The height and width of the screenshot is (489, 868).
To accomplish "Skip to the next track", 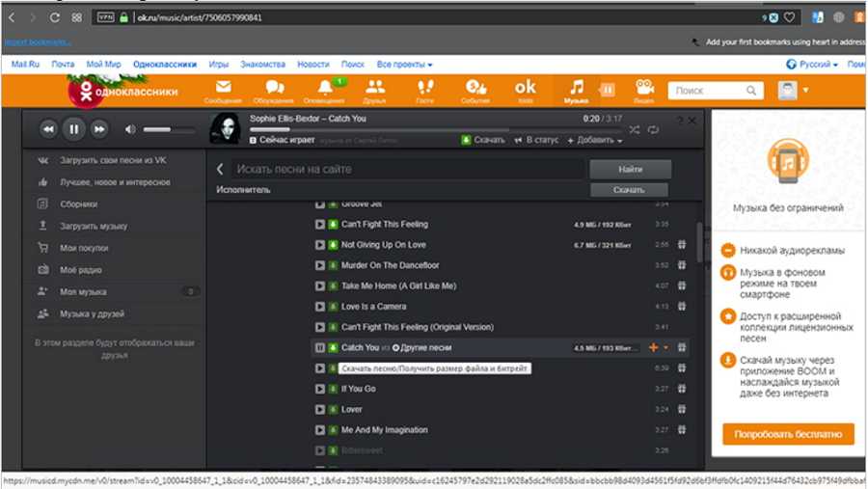I will click(x=98, y=128).
